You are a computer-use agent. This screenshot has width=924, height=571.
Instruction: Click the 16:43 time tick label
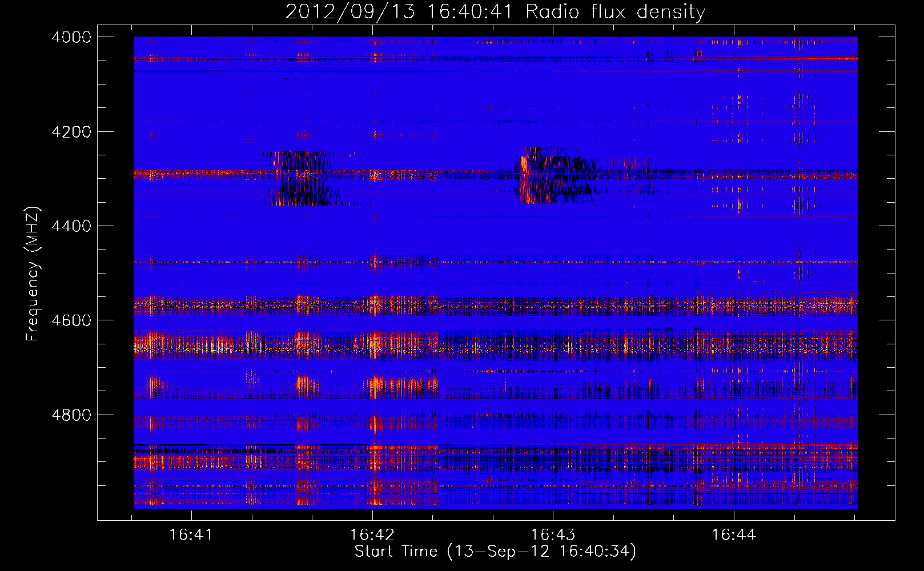click(553, 534)
